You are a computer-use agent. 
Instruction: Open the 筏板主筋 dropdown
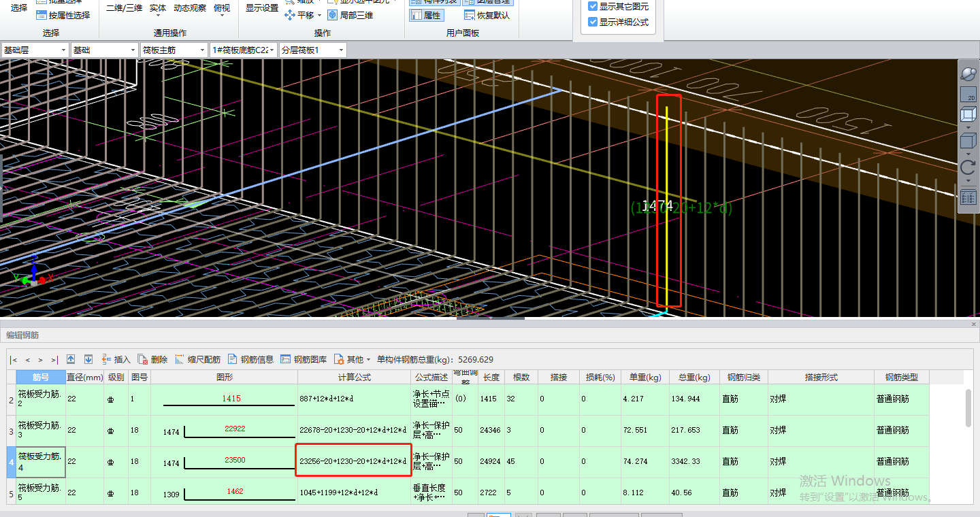174,50
